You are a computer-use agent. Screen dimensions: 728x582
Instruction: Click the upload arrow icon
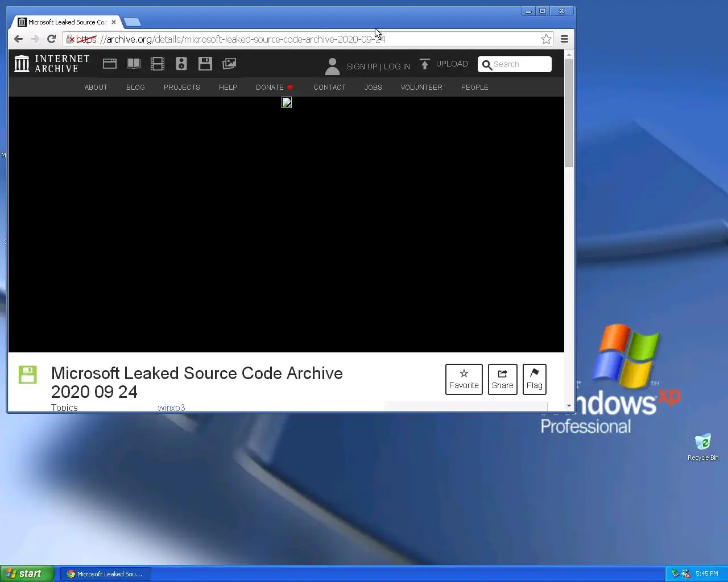click(425, 64)
